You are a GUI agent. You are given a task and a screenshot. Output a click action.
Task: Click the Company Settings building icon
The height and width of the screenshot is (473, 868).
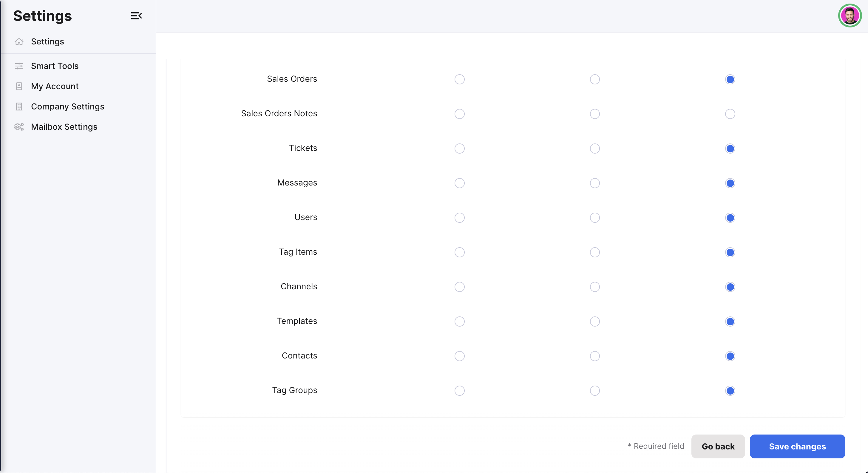pyautogui.click(x=19, y=106)
